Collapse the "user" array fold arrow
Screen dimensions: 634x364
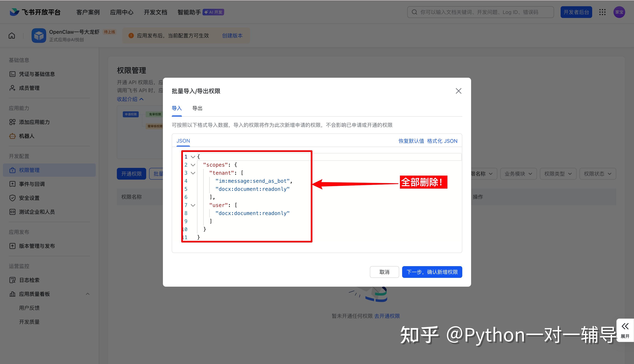point(193,205)
